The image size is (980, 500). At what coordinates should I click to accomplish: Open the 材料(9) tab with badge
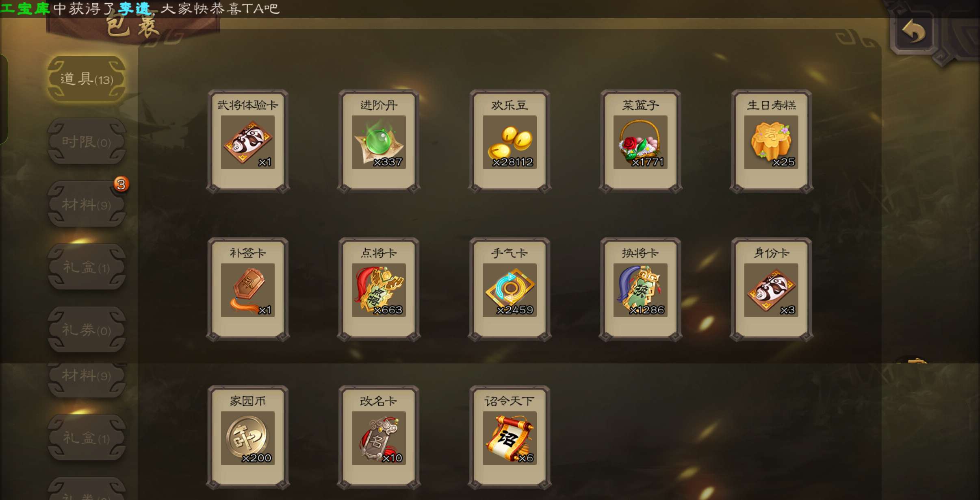[87, 204]
